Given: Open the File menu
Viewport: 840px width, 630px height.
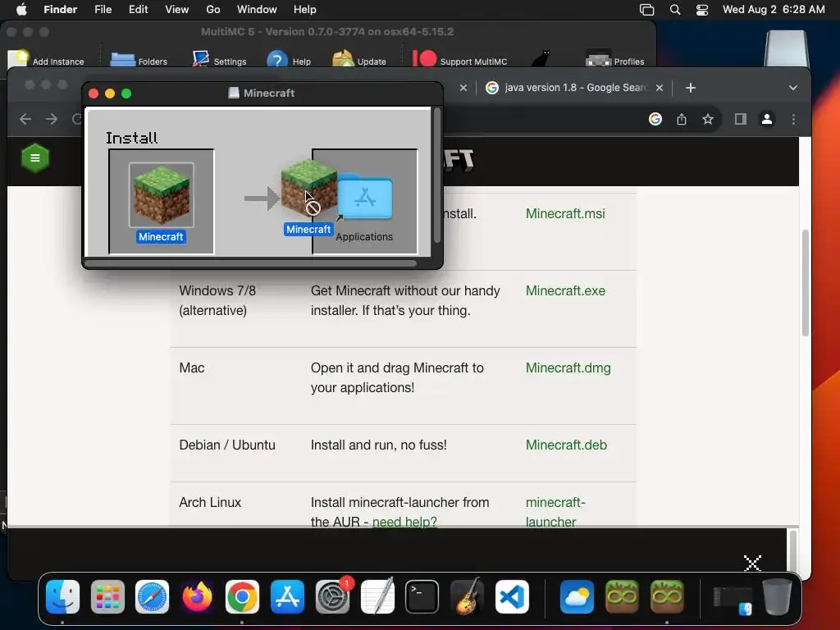Looking at the screenshot, I should point(103,10).
